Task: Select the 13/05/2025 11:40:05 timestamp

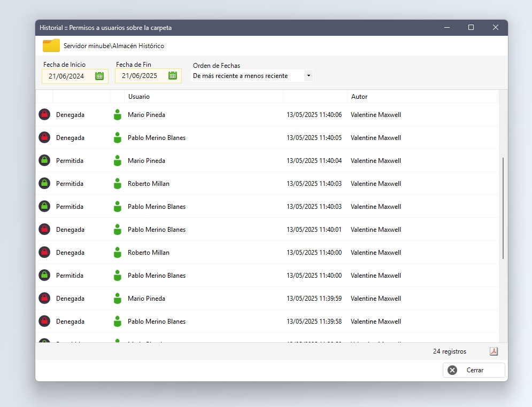Action: [x=314, y=138]
